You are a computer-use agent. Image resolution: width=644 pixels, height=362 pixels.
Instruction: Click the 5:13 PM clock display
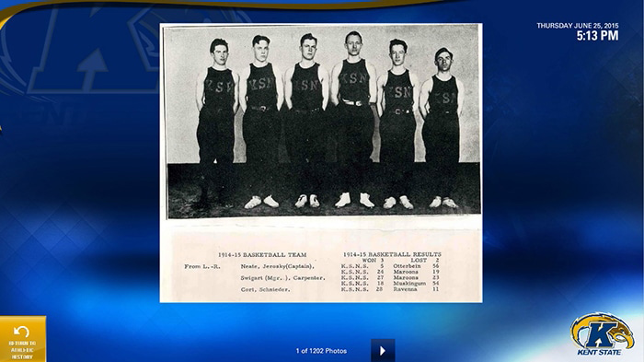(597, 36)
